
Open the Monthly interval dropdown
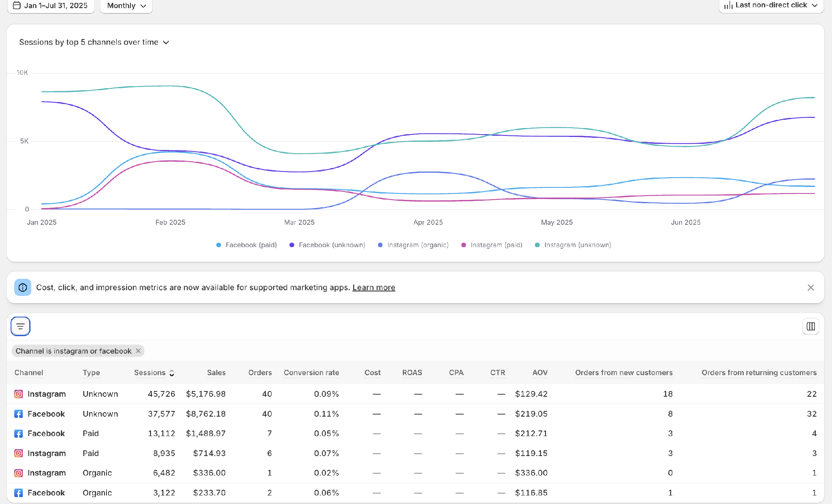tap(126, 6)
